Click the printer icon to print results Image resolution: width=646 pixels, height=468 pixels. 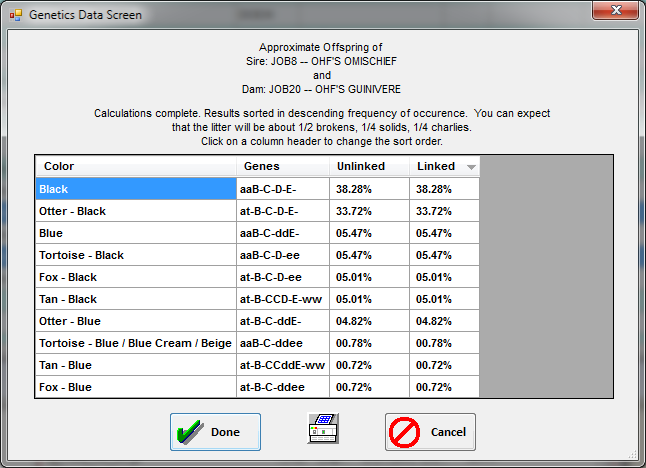(323, 428)
